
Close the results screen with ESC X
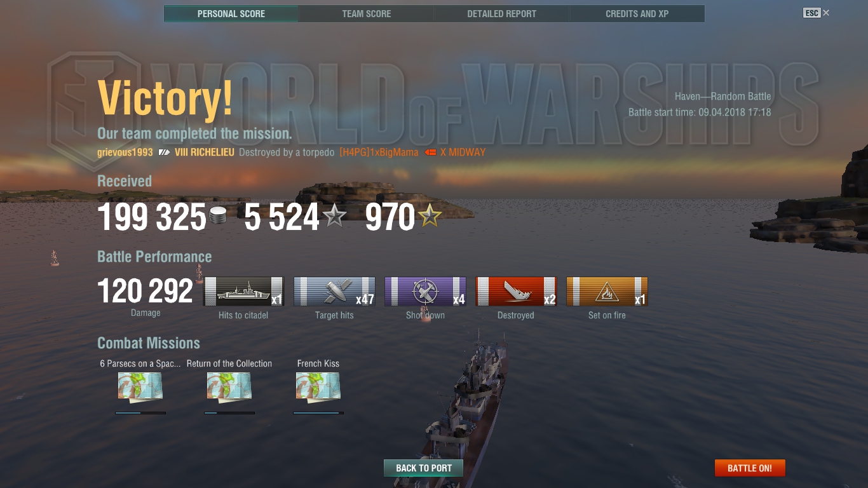pyautogui.click(x=817, y=13)
